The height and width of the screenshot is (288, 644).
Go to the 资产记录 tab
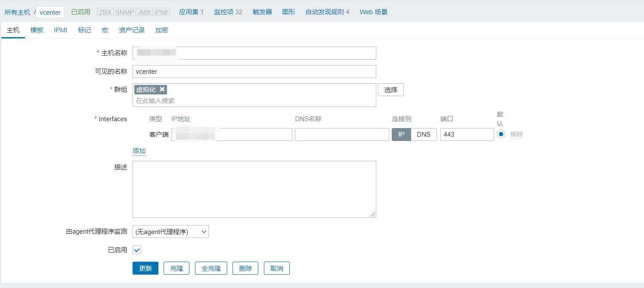coord(132,30)
